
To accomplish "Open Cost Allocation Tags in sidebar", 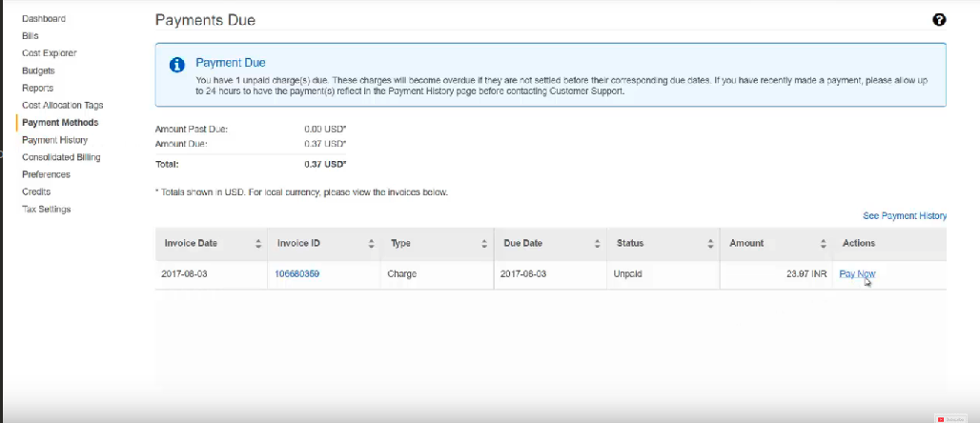I will click(62, 106).
